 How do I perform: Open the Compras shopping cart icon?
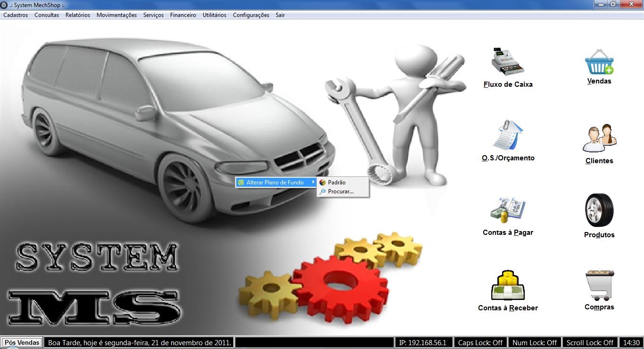[x=599, y=285]
